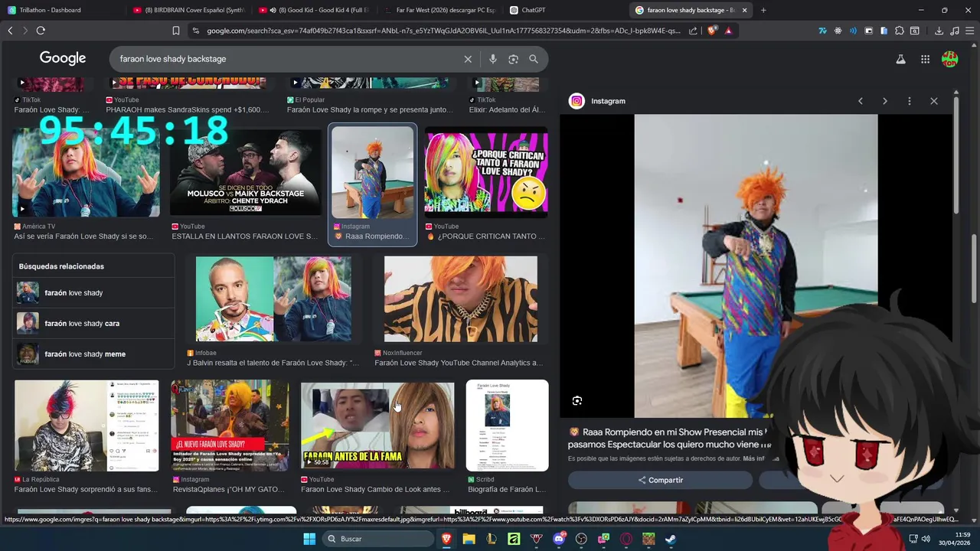980x551 pixels.
Task: Open La República Faraón sorprendió result
Action: [87, 425]
